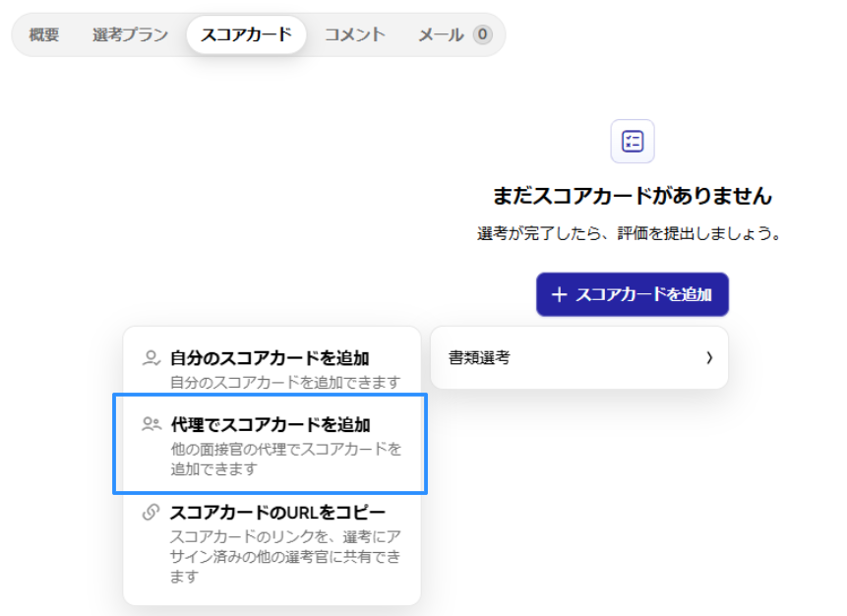Select the スコアカード tab
Viewport: 847px width, 616px height.
246,34
